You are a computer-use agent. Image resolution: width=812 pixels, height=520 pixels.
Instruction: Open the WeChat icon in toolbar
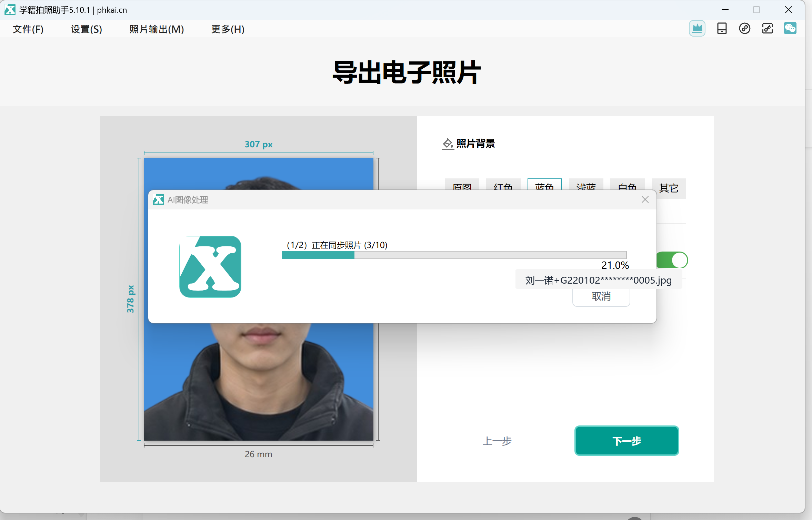tap(790, 28)
